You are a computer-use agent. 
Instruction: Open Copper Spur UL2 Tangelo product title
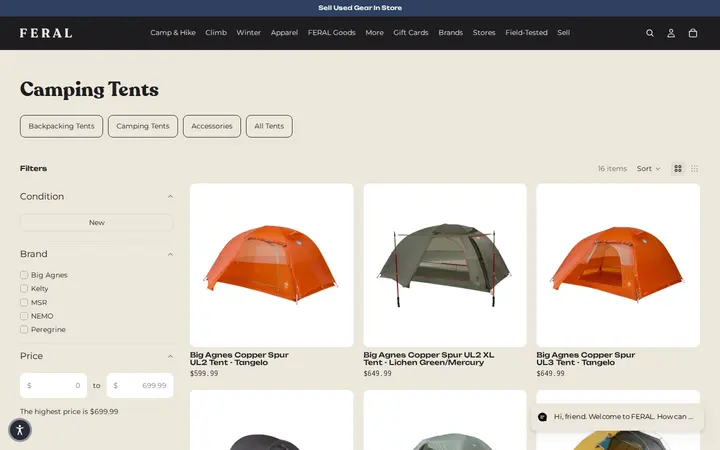239,359
